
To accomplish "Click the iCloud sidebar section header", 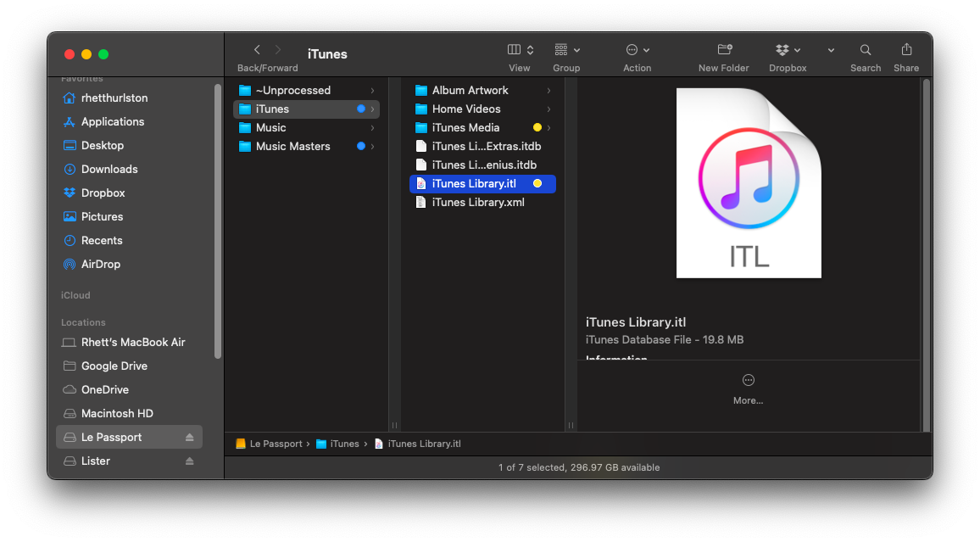I will [x=75, y=296].
